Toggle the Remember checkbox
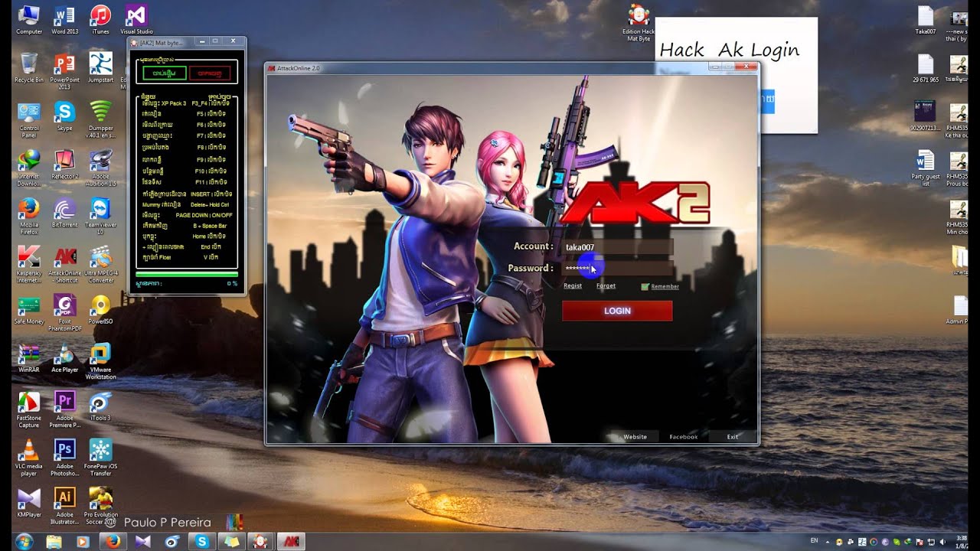980x551 pixels. 645,287
